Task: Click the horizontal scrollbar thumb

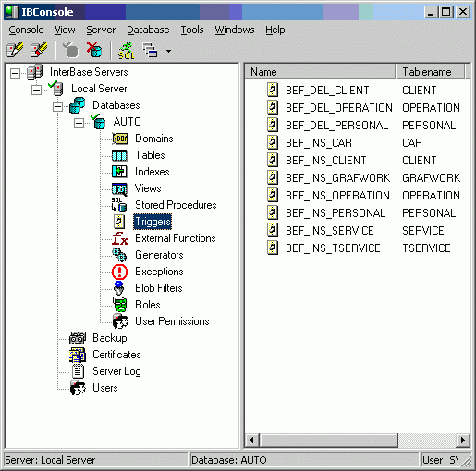Action: pos(329,440)
